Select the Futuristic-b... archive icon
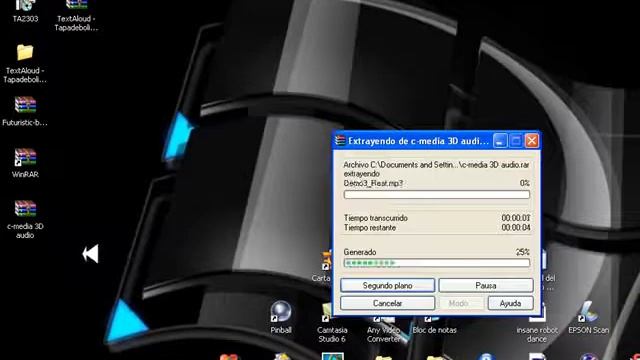 (25, 105)
